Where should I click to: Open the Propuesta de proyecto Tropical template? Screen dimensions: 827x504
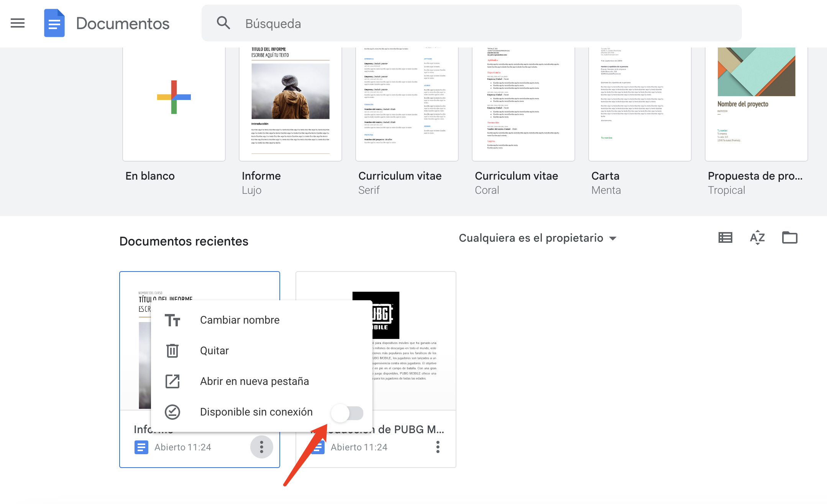(756, 103)
